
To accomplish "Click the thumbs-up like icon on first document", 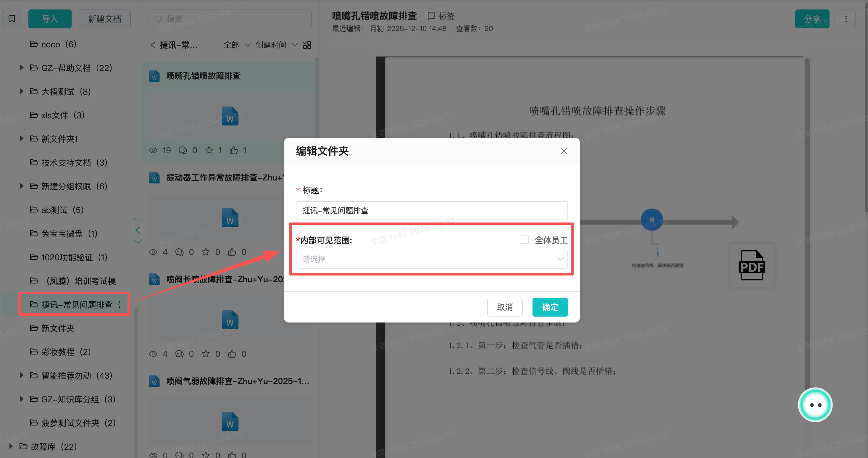I will (x=233, y=150).
